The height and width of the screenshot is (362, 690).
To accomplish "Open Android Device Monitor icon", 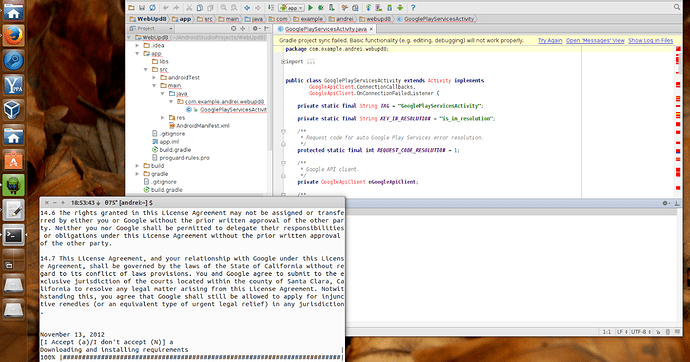I will pyautogui.click(x=400, y=8).
